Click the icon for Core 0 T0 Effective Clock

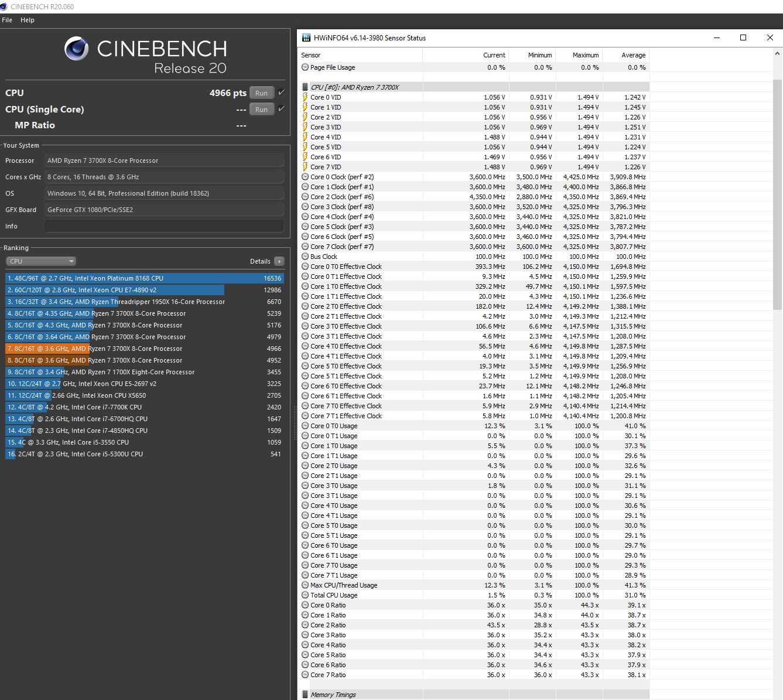click(x=305, y=267)
